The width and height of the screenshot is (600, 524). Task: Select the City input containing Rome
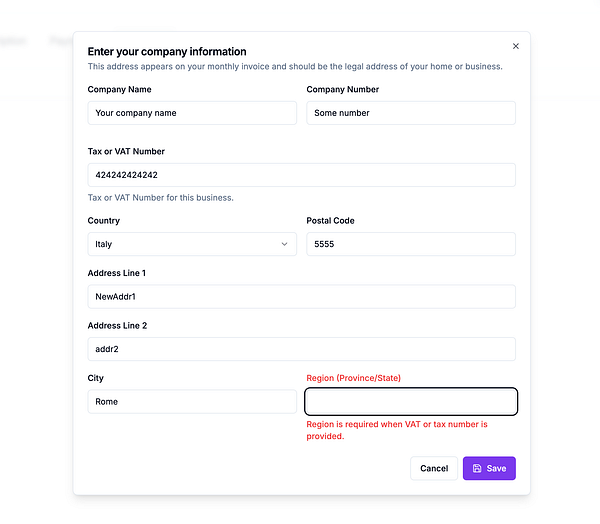pos(192,402)
